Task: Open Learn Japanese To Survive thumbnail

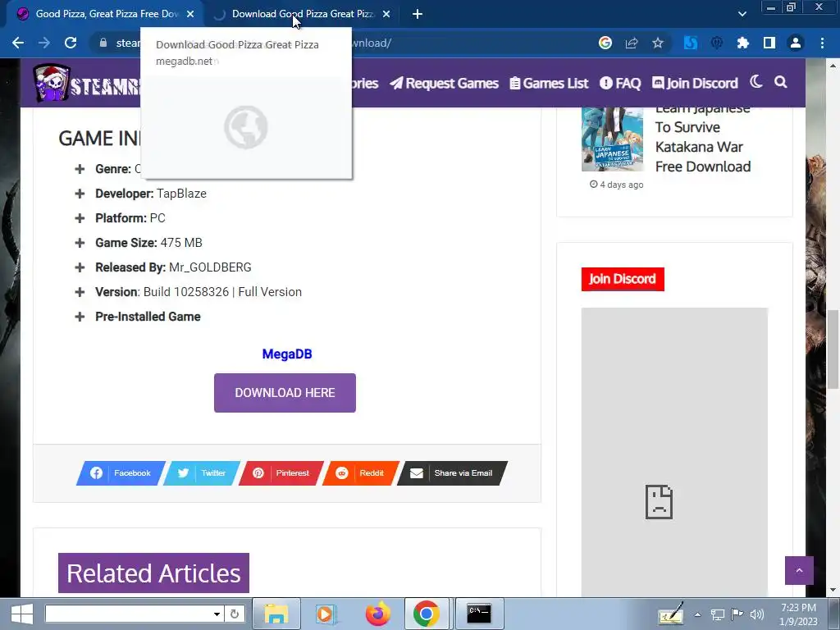Action: 612,138
